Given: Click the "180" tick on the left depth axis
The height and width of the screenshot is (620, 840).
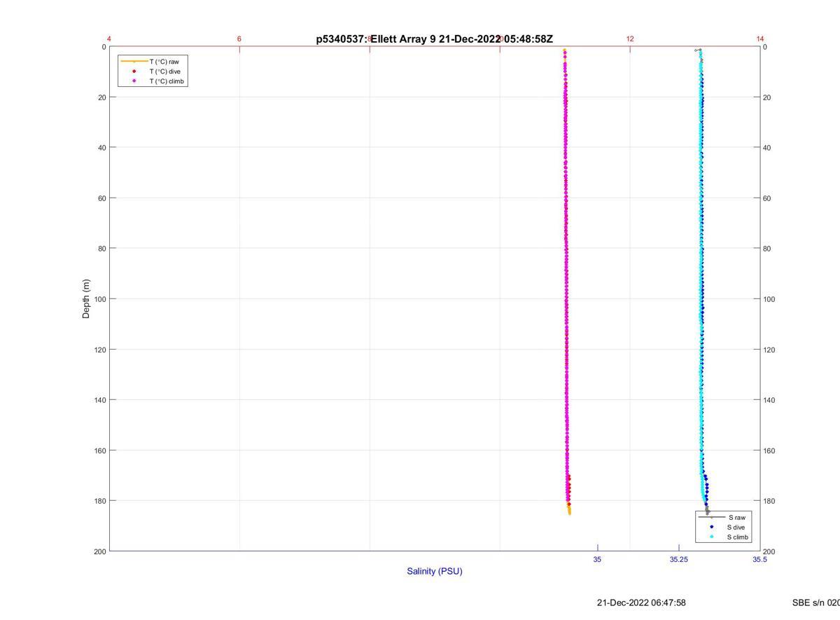Looking at the screenshot, I should point(99,501).
